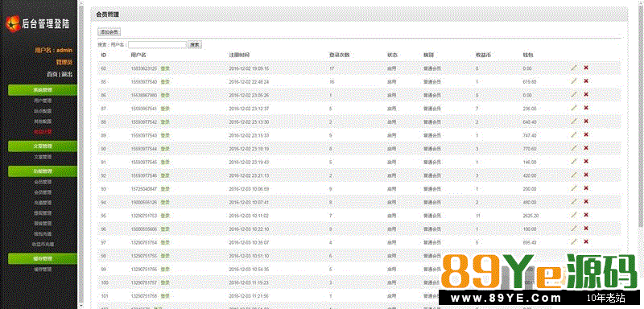Click the wallet value 895.40

(x=530, y=242)
